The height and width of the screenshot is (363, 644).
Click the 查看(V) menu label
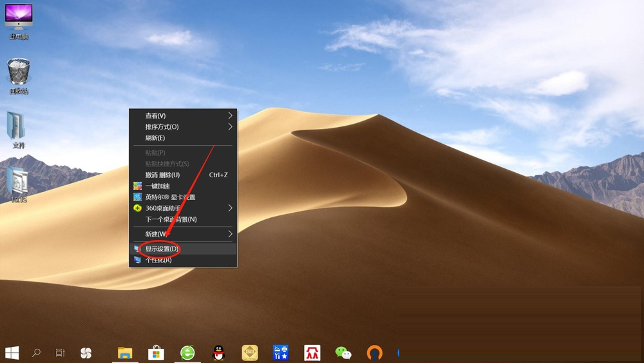click(x=155, y=116)
